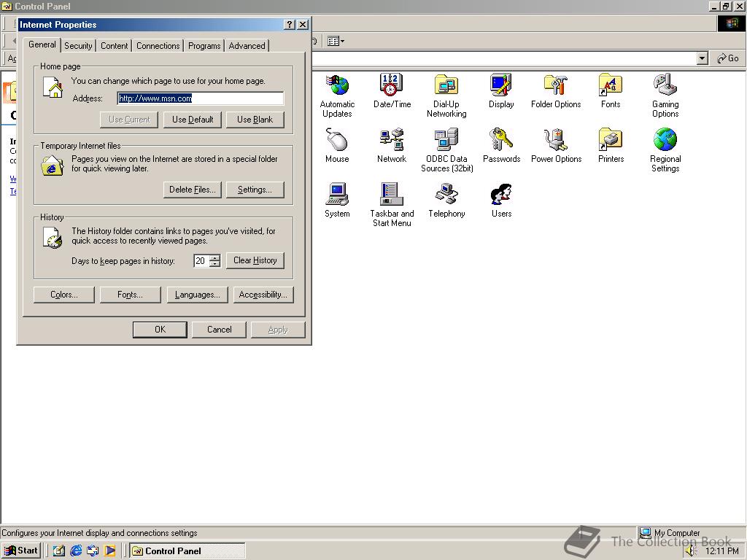Click the Go button in address bar
747x560 pixels.
(728, 58)
